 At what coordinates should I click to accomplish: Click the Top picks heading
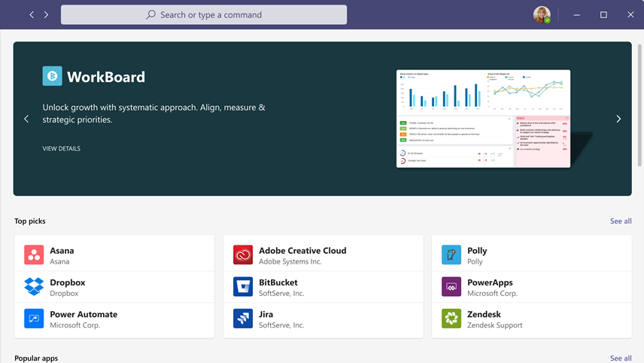click(x=30, y=221)
